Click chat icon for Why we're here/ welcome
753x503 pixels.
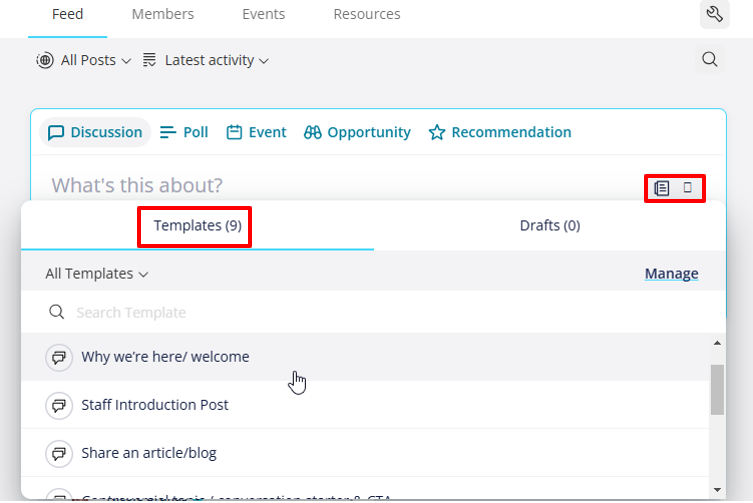tap(59, 357)
